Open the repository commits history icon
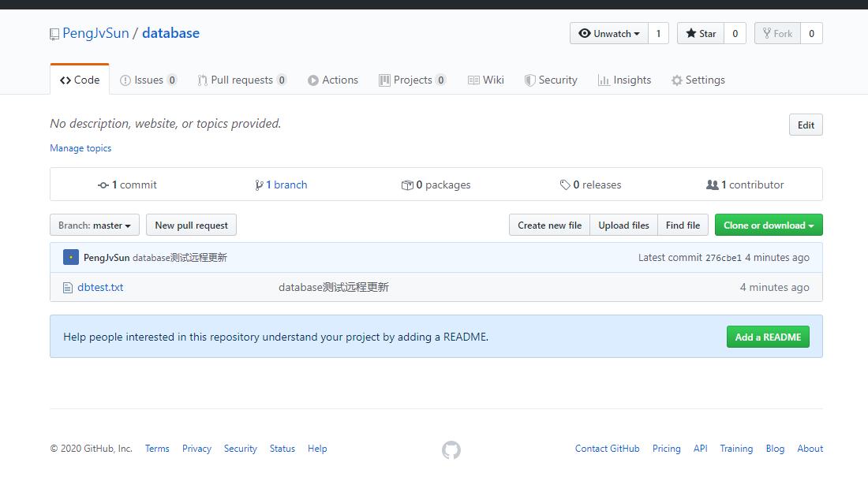This screenshot has height=492, width=868. coord(103,184)
